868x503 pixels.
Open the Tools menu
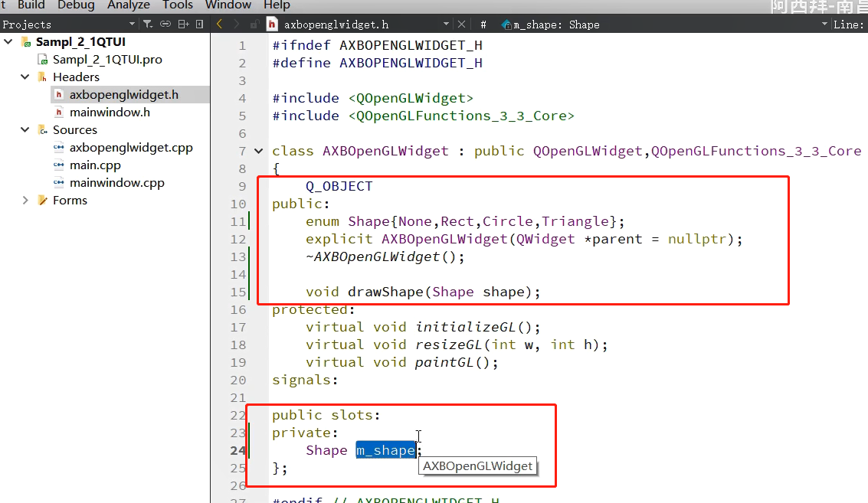[177, 5]
